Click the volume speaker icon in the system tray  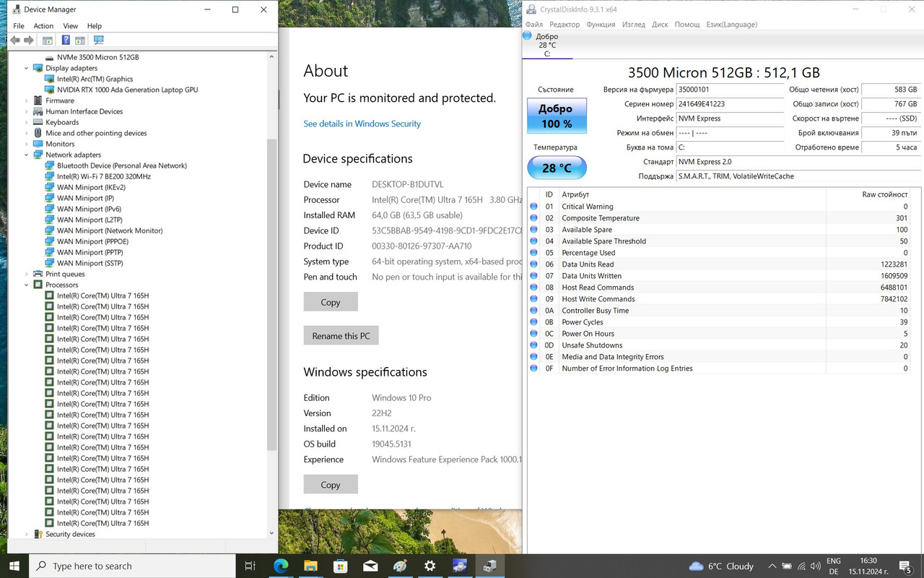pos(815,566)
